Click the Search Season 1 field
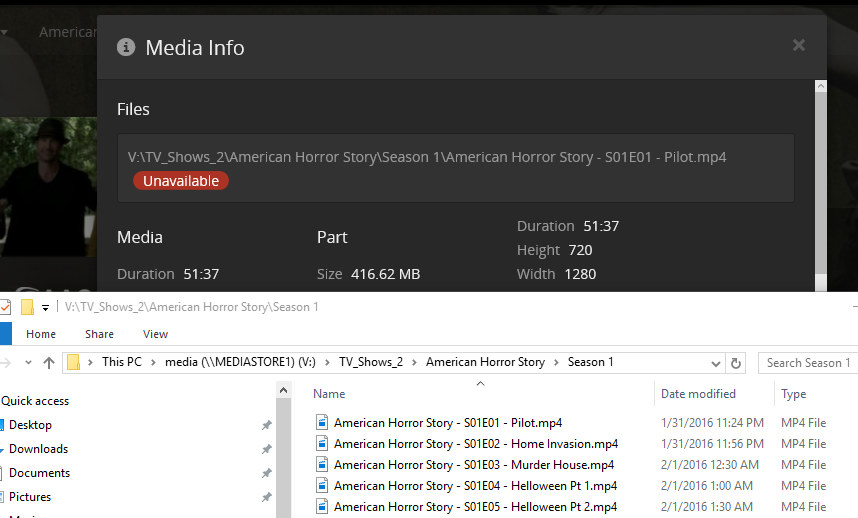This screenshot has height=518, width=858. pyautogui.click(x=808, y=363)
